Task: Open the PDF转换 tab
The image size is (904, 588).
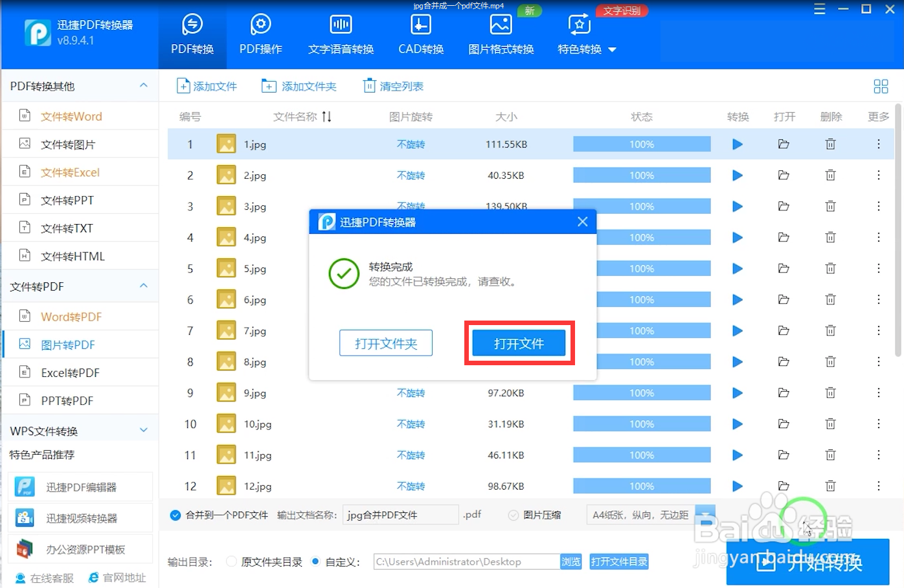Action: click(192, 35)
